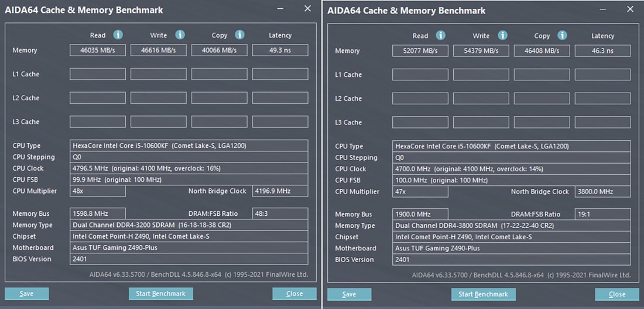Click bottom Close button in left window

[294, 294]
